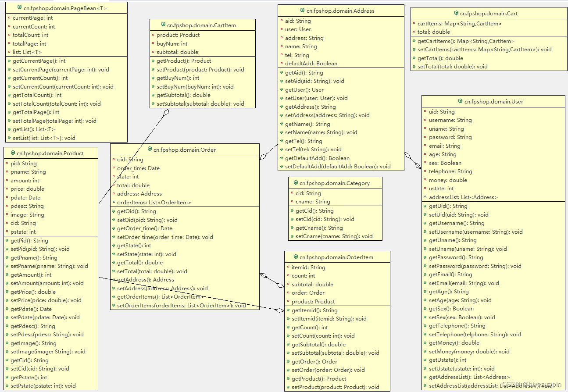Click the class icon of cn.fpshop.domain.Order
This screenshot has width=568, height=392.
pyautogui.click(x=149, y=150)
